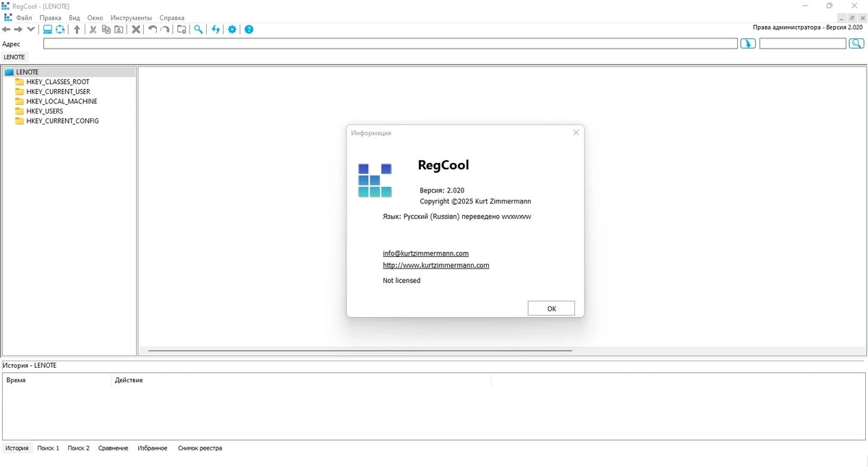
Task: Open settings via the blue gear icon
Action: pyautogui.click(x=232, y=30)
